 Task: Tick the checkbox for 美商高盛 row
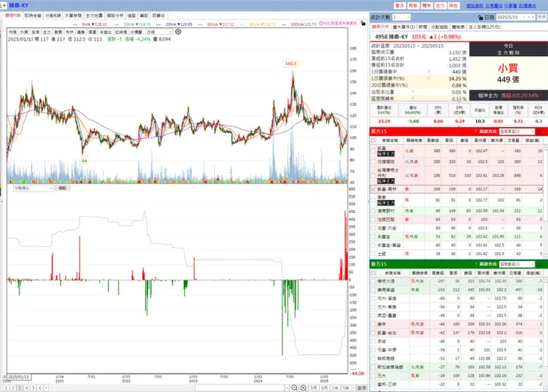pyautogui.click(x=373, y=290)
